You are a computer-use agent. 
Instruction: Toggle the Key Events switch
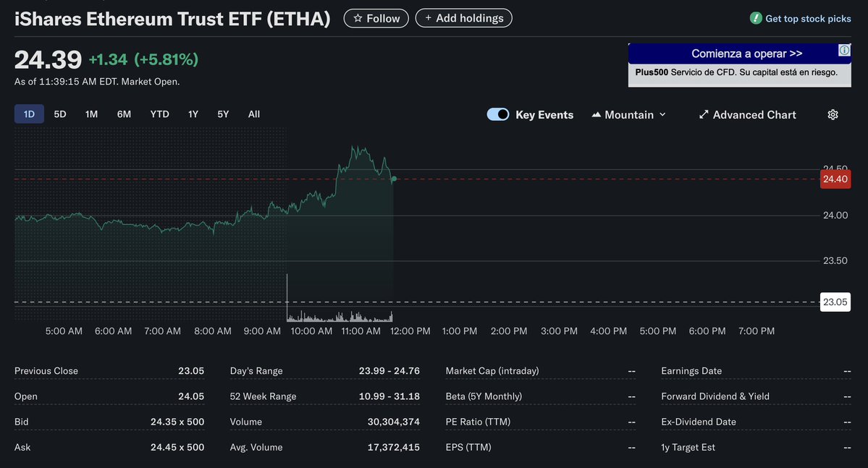(497, 114)
